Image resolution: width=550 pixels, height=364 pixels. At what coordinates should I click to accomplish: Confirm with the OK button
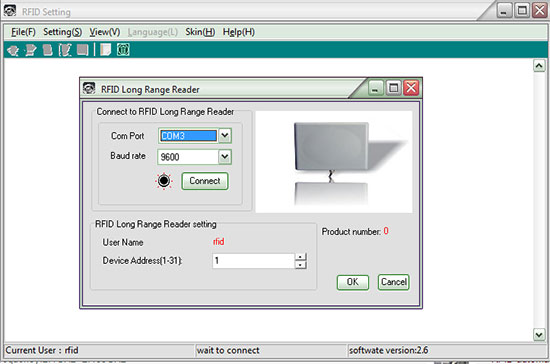tap(353, 282)
